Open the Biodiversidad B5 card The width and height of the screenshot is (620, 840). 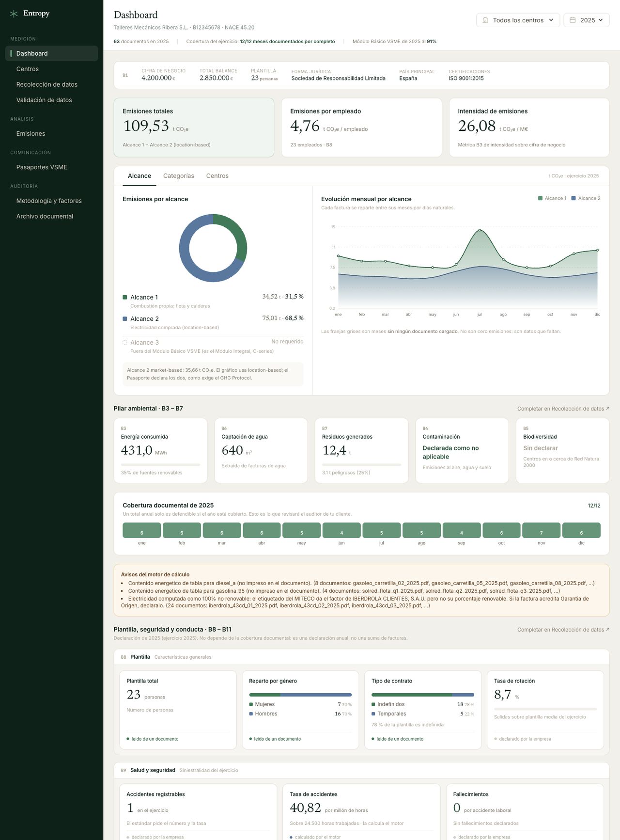point(563,450)
